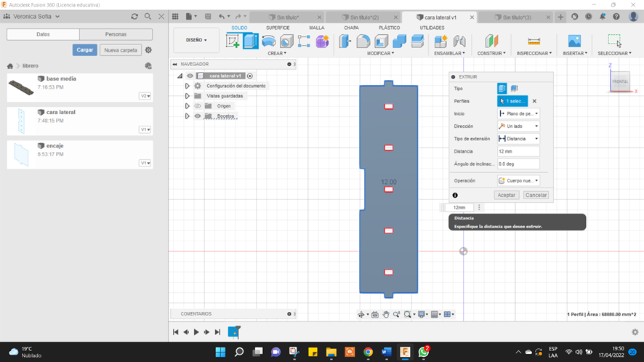The image size is (644, 362).
Task: Select the Measure tool
Action: (x=534, y=41)
